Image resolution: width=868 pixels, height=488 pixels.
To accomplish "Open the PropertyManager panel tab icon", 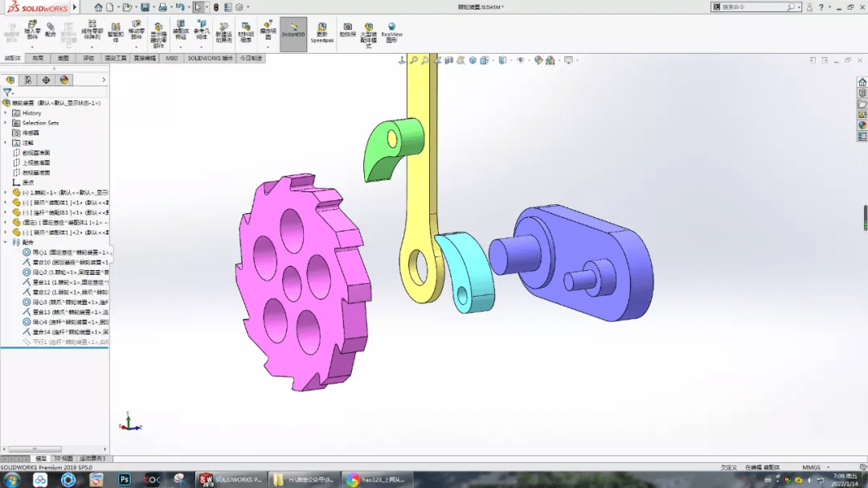I will coord(28,80).
